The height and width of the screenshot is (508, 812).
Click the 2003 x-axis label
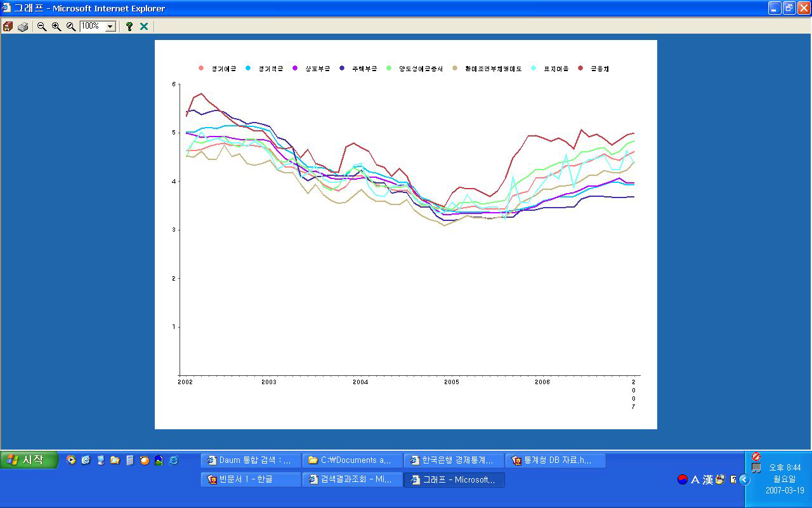tap(269, 382)
